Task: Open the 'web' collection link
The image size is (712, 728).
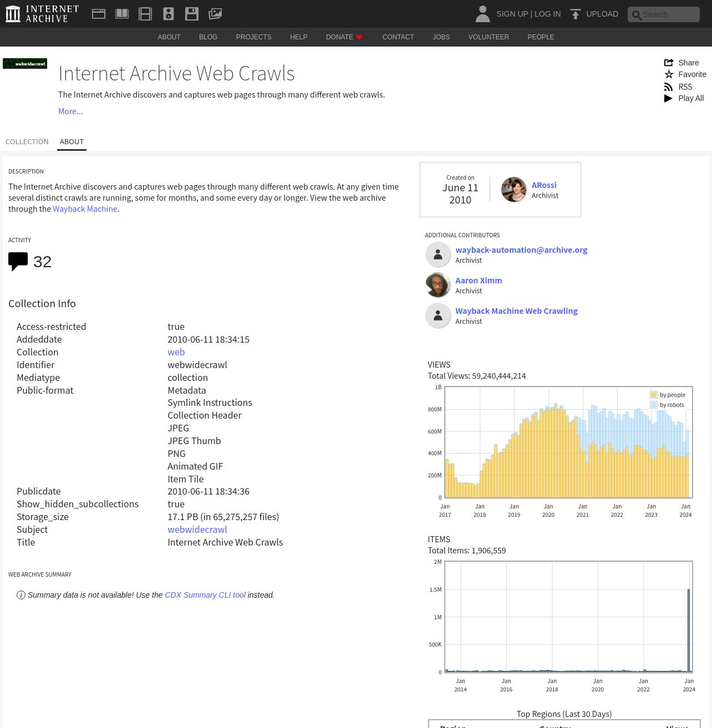Action: (x=176, y=352)
